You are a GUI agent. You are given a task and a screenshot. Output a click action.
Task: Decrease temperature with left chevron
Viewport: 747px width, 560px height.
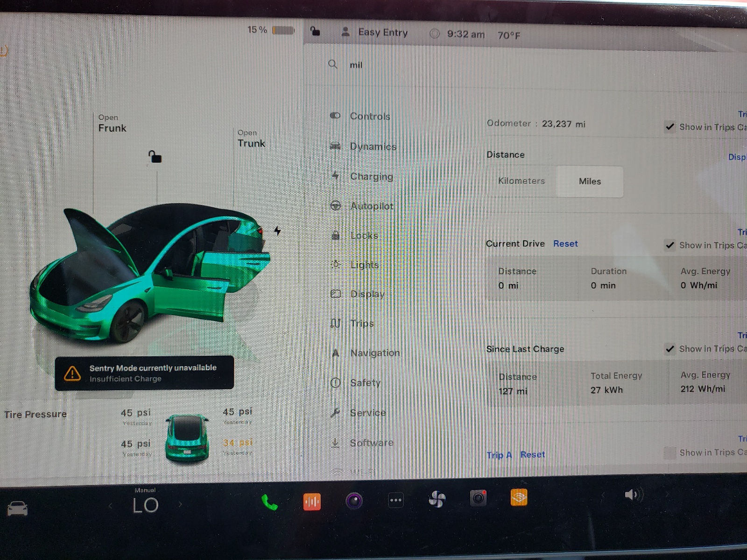(110, 505)
